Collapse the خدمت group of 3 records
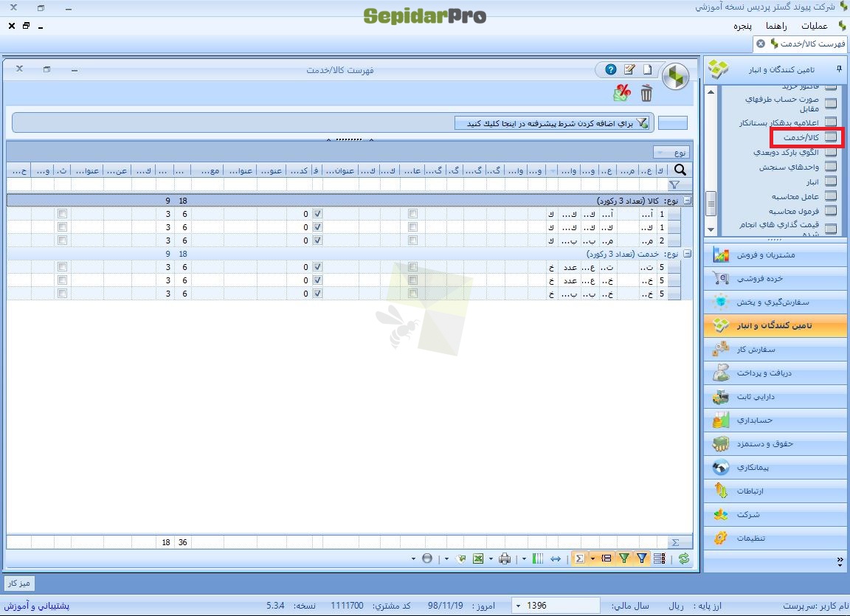The image size is (850, 616). [x=688, y=254]
